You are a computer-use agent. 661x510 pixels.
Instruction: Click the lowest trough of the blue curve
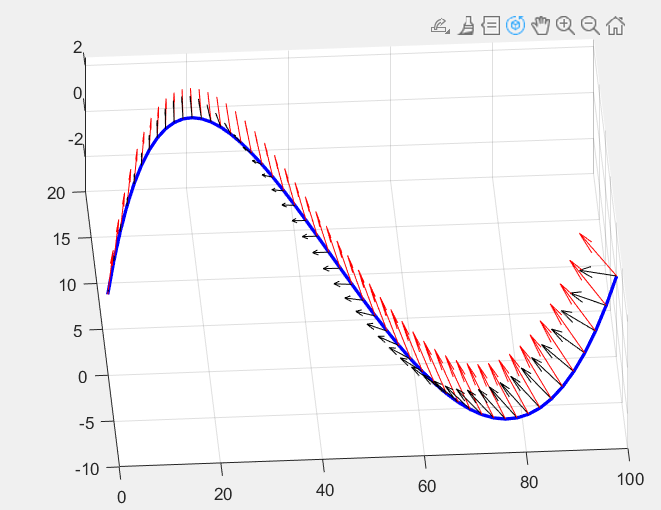[508, 418]
